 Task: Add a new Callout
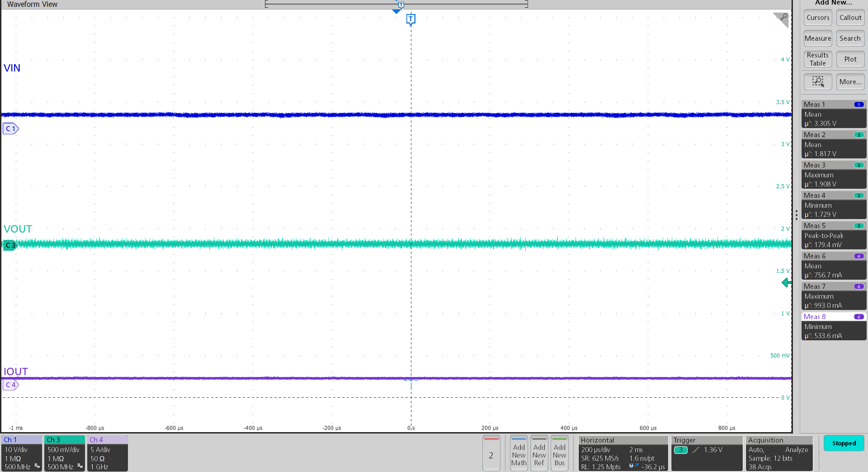point(850,18)
